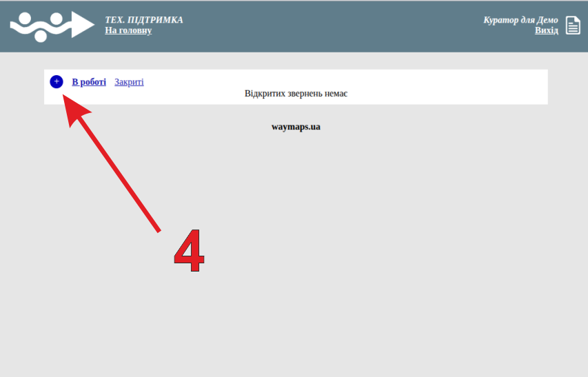This screenshot has height=377, width=588.
Task: Click the blue plus button to add request
Action: (x=57, y=81)
